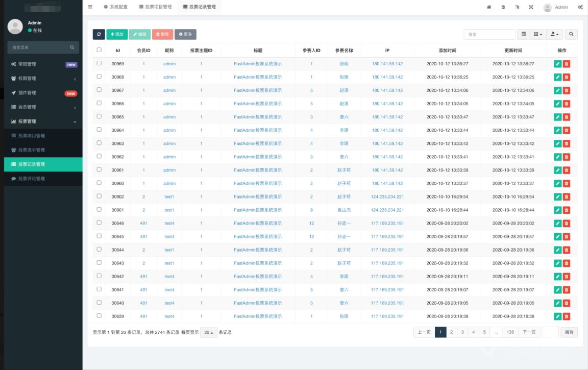Click the green 添加 (add) button
The width and height of the screenshot is (588, 370).
point(117,34)
